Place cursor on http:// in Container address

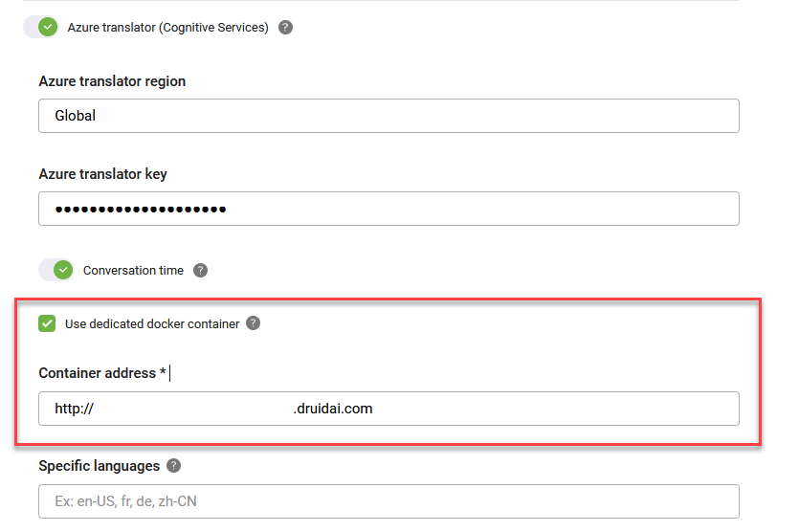coord(75,409)
